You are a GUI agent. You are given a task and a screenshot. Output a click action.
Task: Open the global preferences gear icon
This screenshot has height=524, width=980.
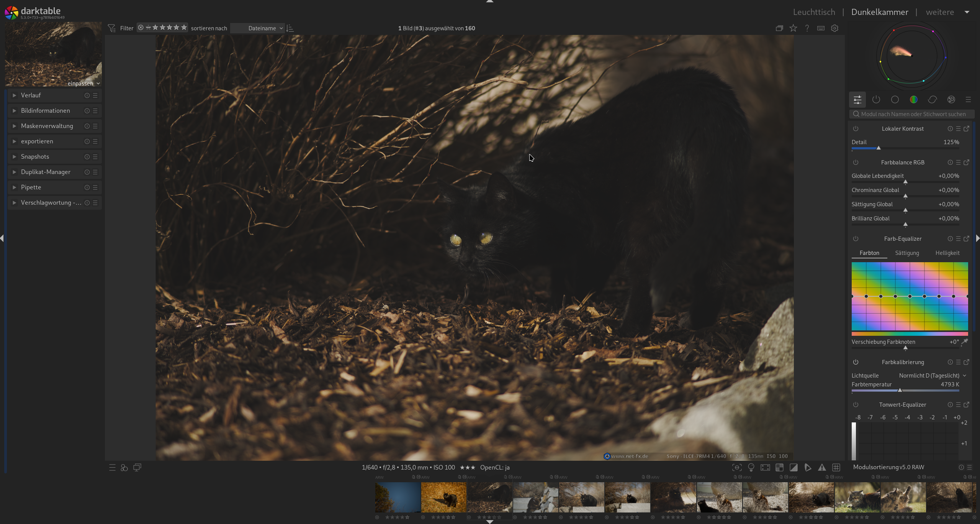[x=834, y=28]
